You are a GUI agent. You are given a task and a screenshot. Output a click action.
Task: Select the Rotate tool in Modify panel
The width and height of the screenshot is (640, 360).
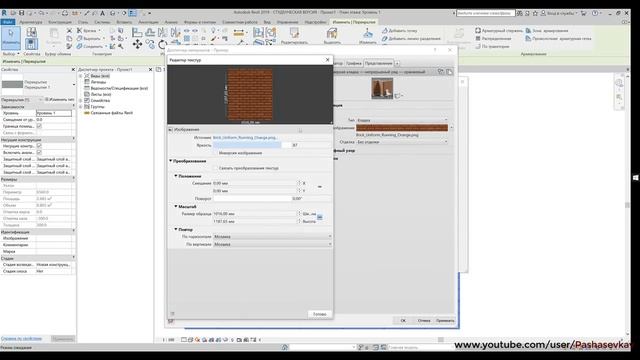162,44
